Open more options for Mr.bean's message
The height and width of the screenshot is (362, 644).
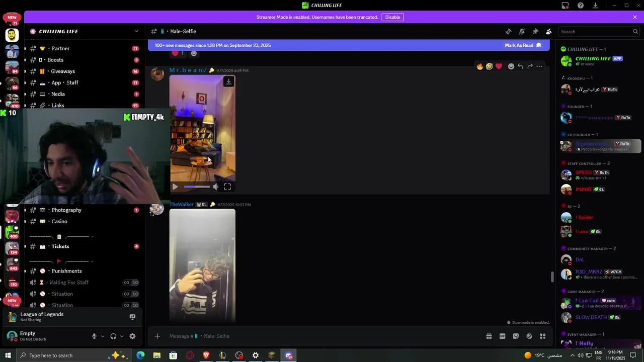coord(539,66)
